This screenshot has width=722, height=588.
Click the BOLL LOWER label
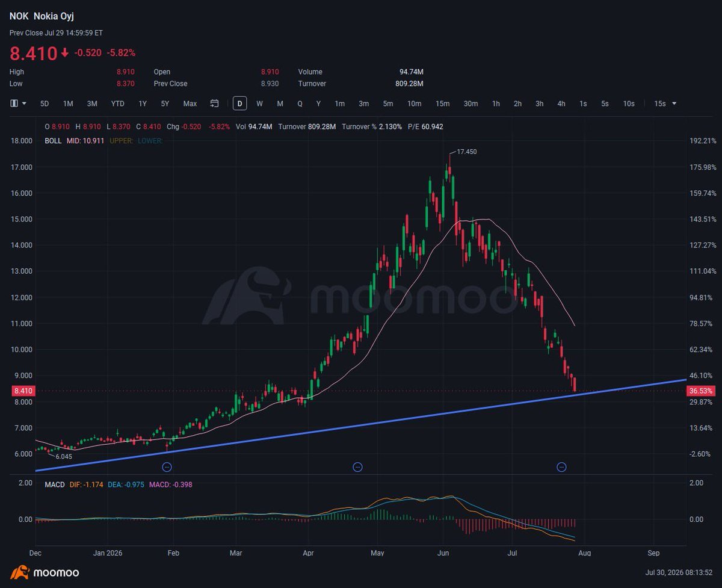[149, 140]
